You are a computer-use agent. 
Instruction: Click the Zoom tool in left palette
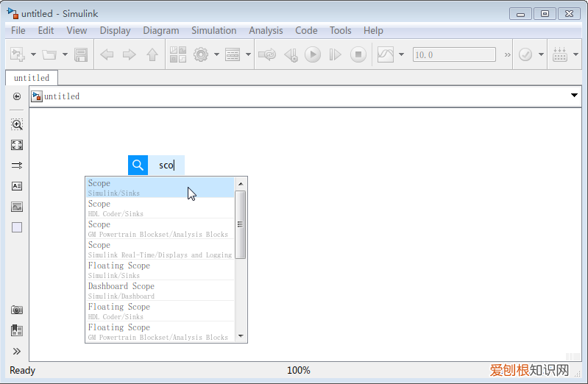tap(17, 124)
